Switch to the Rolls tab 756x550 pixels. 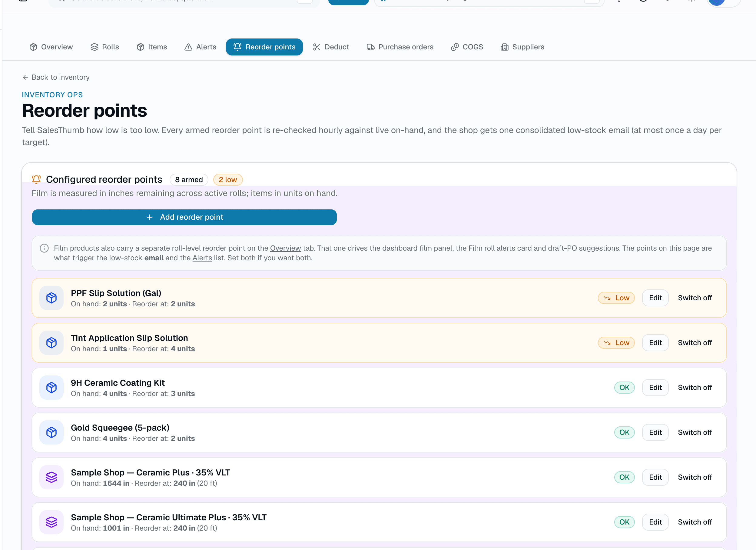pos(105,47)
